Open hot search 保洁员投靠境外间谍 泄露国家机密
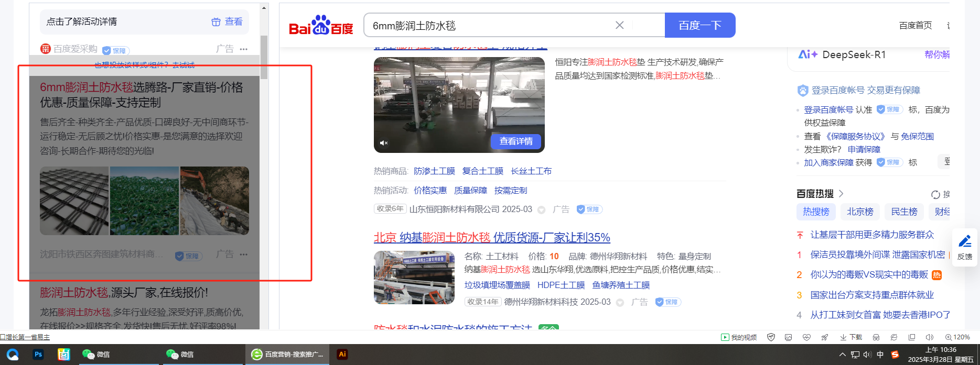Image resolution: width=980 pixels, height=365 pixels. [878, 255]
